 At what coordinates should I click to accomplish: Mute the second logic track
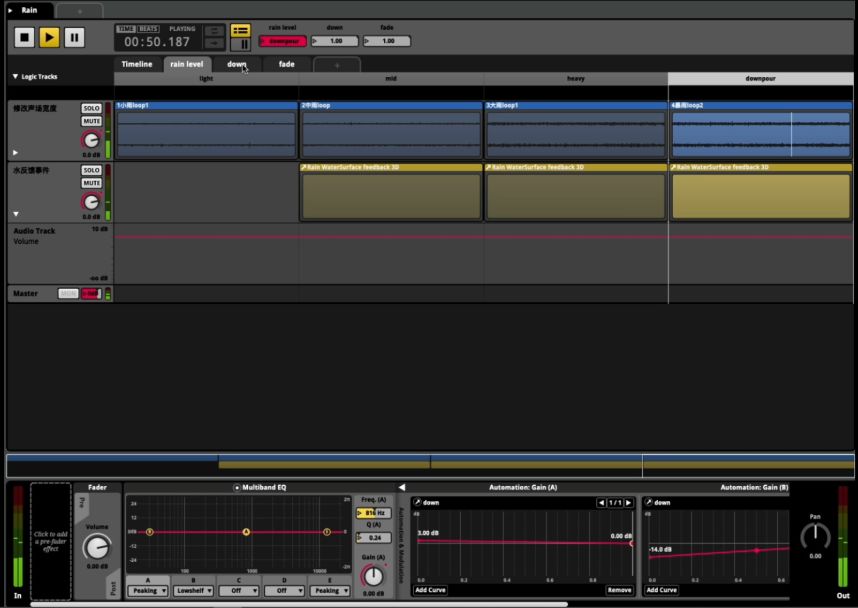coord(91,183)
